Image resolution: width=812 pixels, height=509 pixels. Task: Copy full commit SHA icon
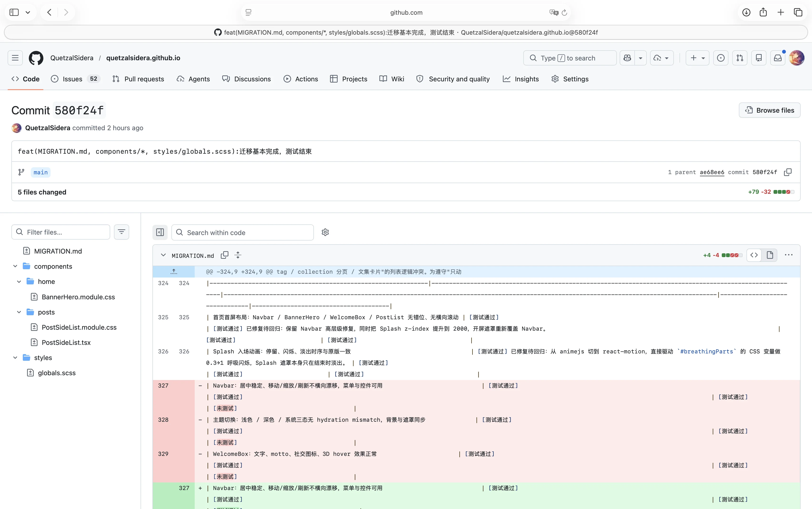click(788, 172)
